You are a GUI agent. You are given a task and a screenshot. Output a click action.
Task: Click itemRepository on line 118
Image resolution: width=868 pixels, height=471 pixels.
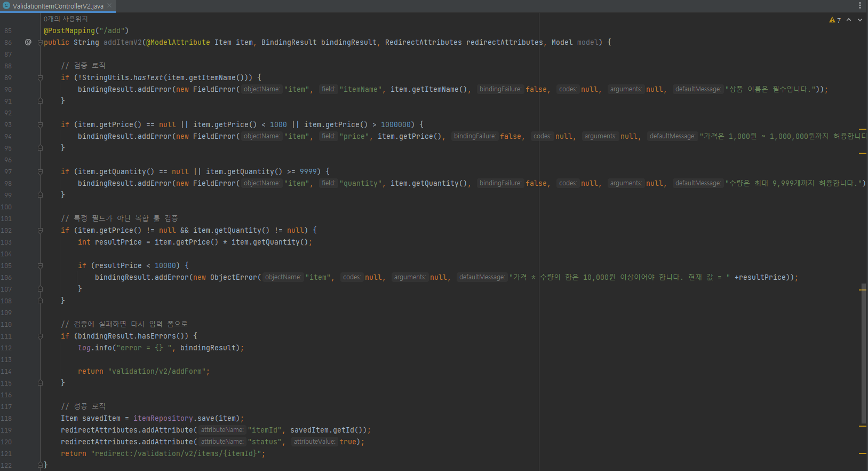click(163, 418)
